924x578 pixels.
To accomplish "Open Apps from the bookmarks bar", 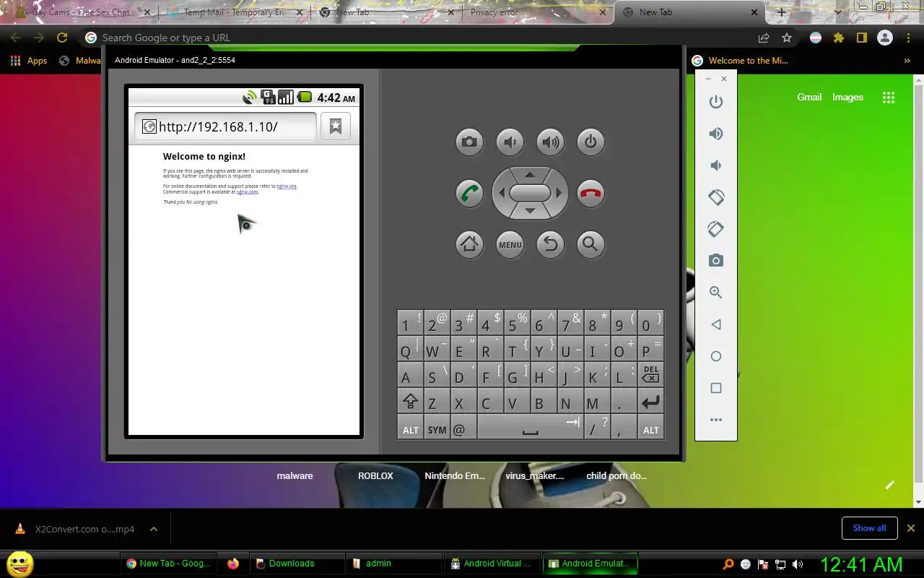I will 29,61.
